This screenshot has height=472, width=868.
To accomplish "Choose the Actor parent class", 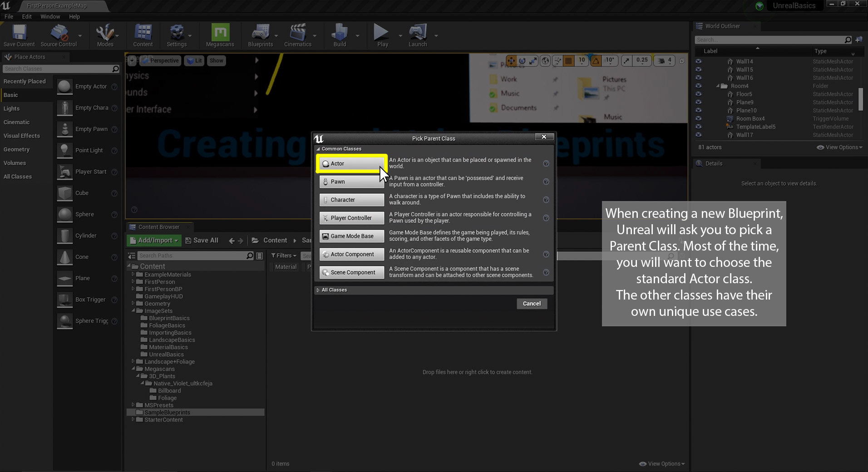I will tap(352, 163).
